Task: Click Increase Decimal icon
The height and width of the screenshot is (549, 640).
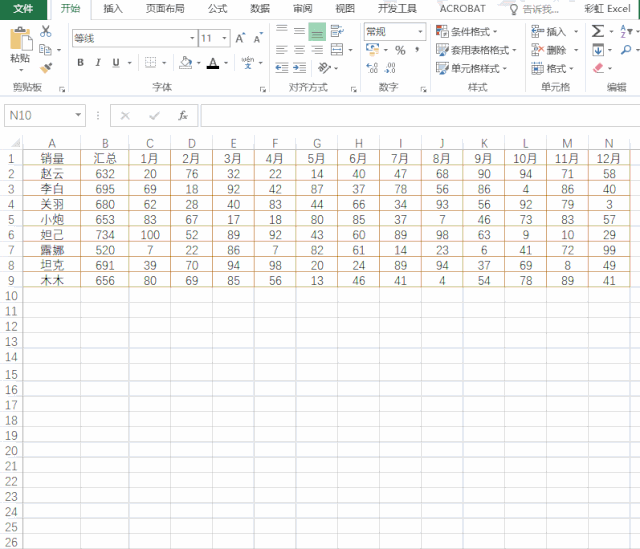Action: [x=372, y=68]
